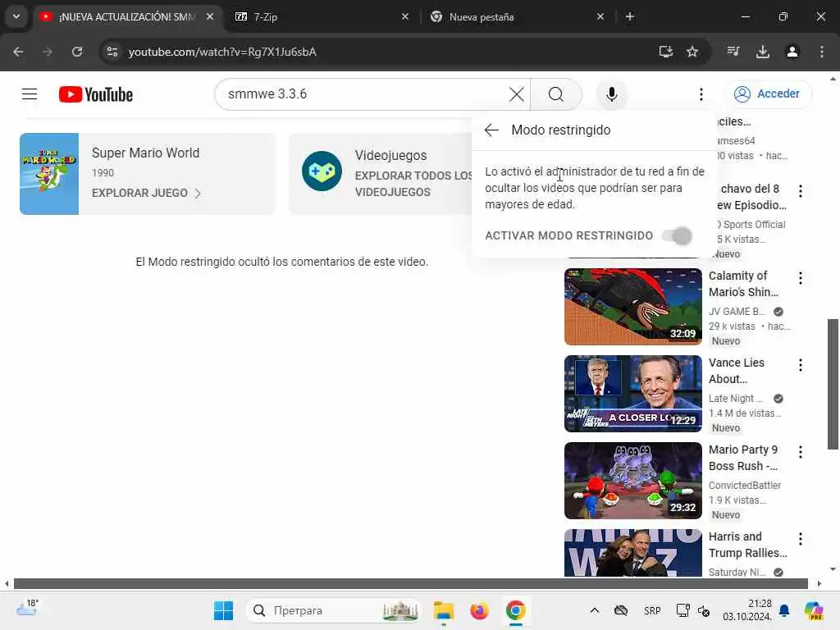This screenshot has width=840, height=630.
Task: Open a new browser tab with plus
Action: (x=630, y=16)
